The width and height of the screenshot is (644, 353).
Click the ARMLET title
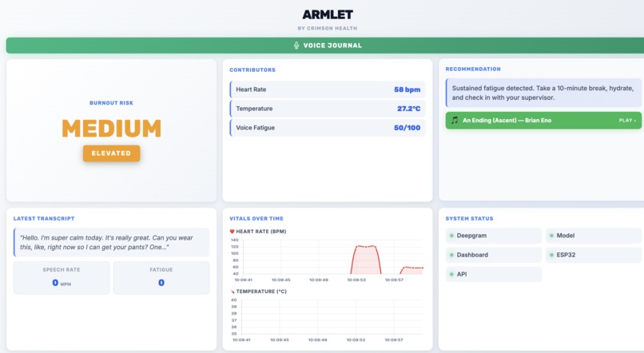(328, 15)
